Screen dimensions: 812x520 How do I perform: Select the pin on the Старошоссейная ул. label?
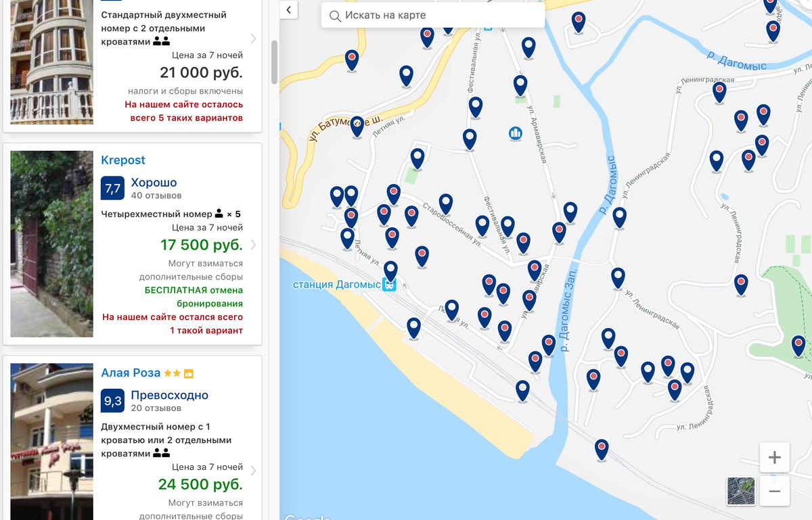pos(445,204)
